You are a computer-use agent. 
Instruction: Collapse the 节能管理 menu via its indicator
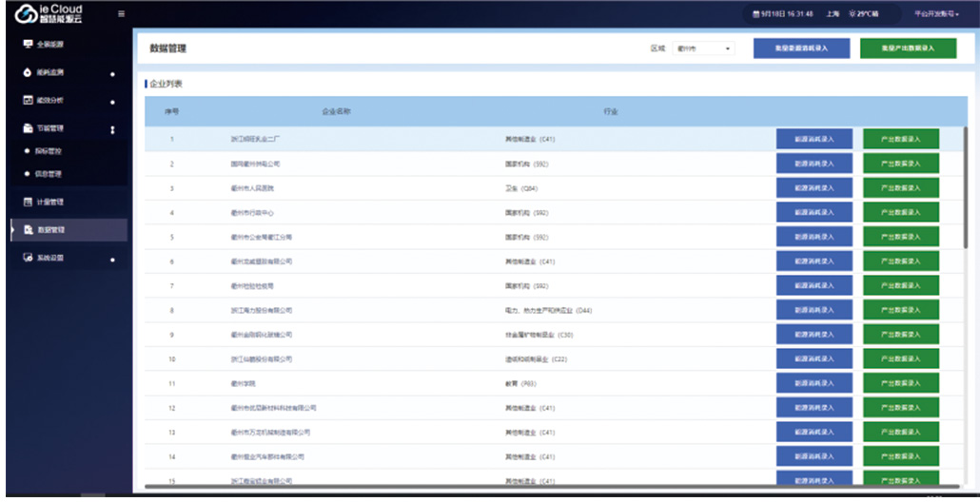(112, 129)
